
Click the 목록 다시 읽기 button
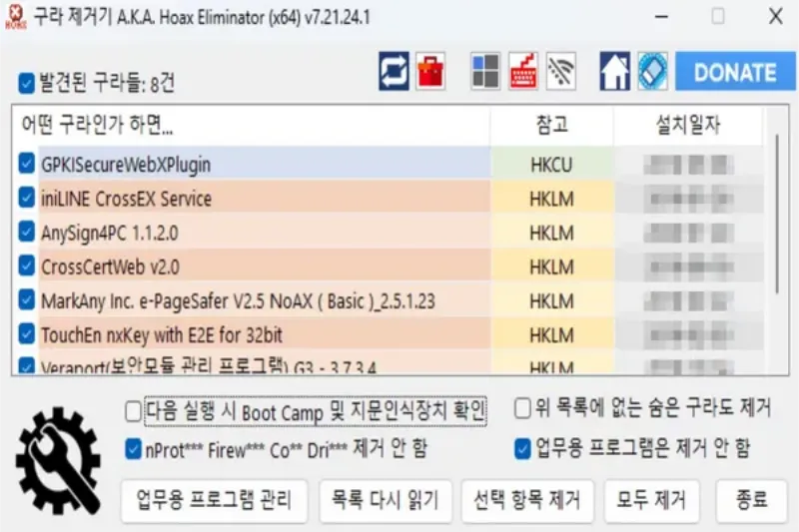(386, 500)
